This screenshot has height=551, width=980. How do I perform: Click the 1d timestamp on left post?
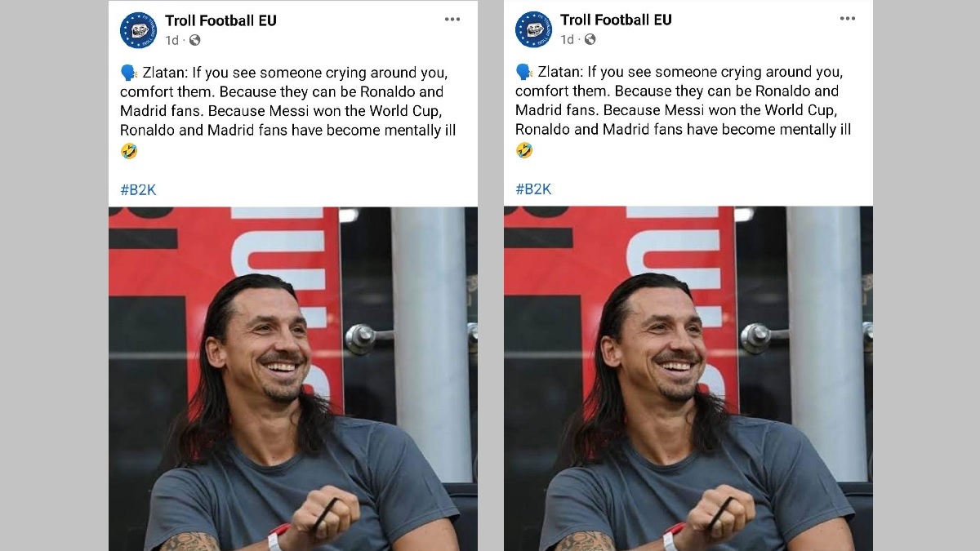click(x=171, y=40)
